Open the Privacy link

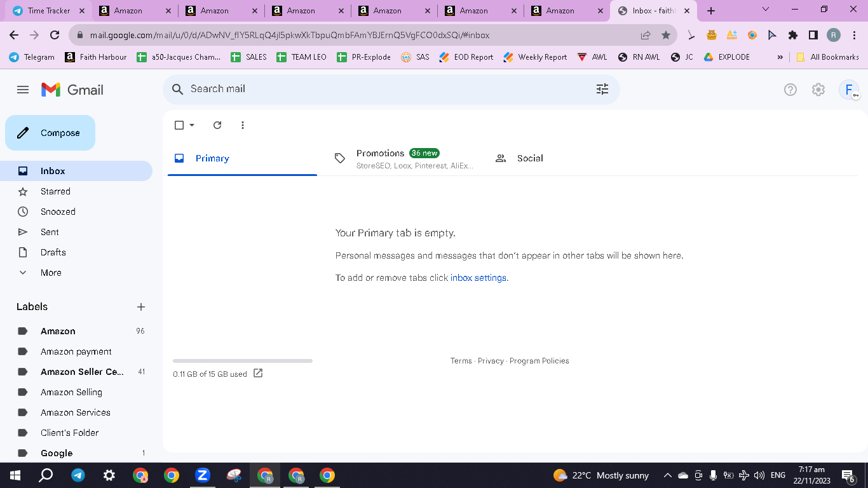coord(491,361)
